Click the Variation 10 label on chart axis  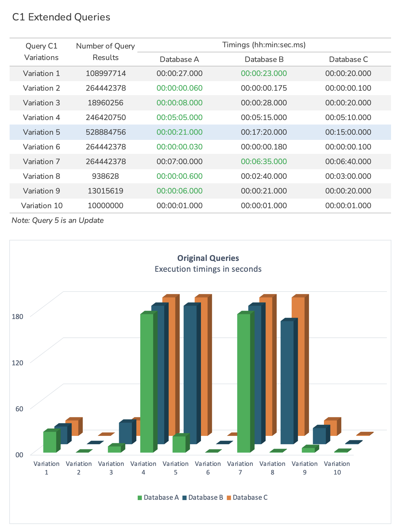click(337, 468)
